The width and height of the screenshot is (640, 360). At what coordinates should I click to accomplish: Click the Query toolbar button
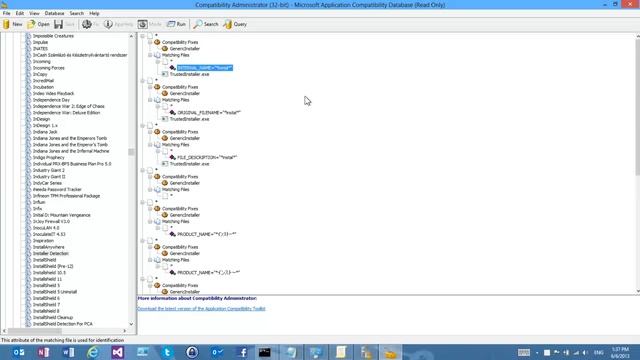(x=235, y=24)
